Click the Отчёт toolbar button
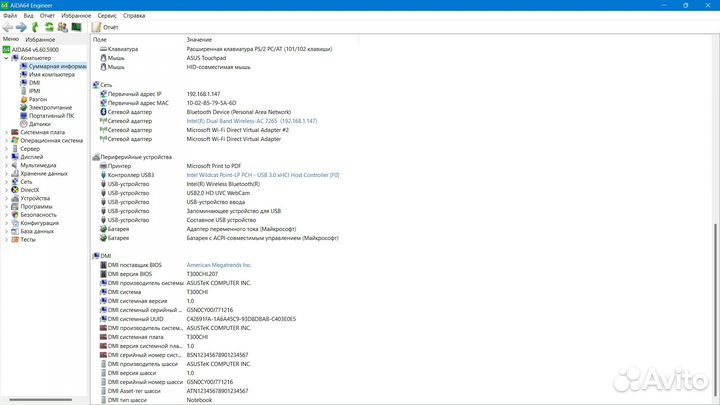This screenshot has width=720, height=405. click(105, 27)
